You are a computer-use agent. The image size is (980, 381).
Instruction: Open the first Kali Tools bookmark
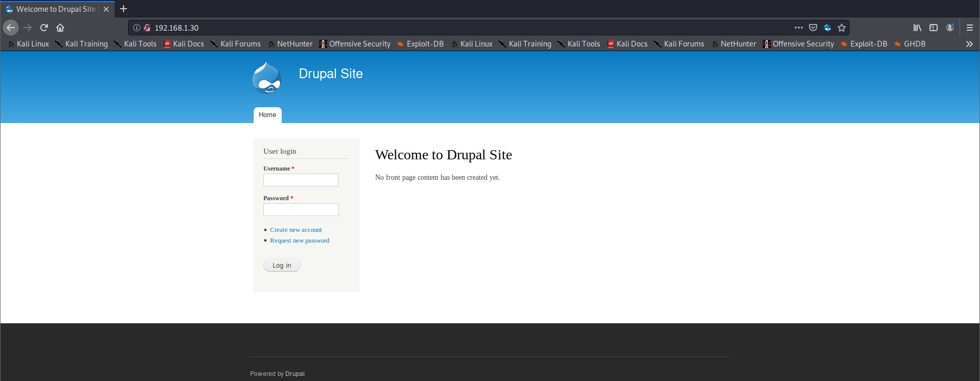pos(135,44)
